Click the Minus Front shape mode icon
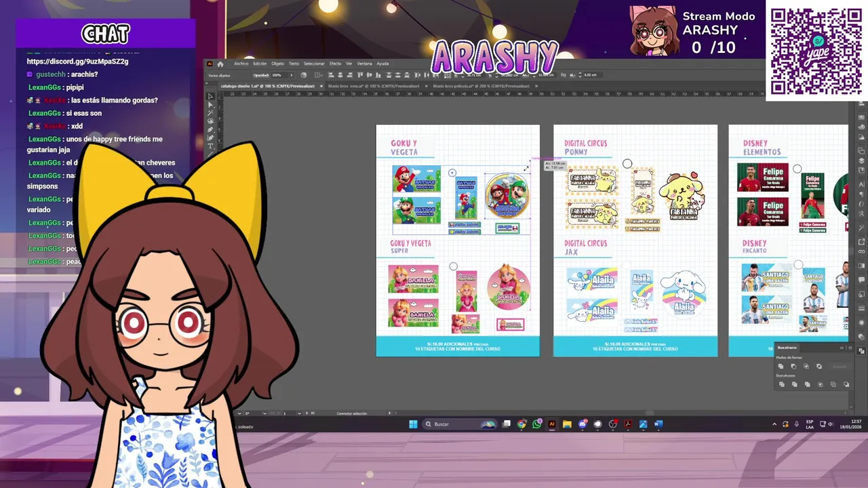 tap(793, 366)
